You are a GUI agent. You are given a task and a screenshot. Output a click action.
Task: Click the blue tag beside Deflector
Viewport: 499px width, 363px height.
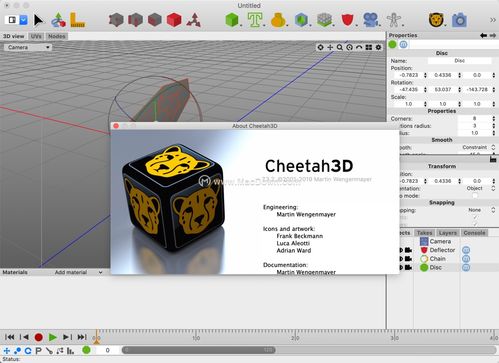pos(466,250)
